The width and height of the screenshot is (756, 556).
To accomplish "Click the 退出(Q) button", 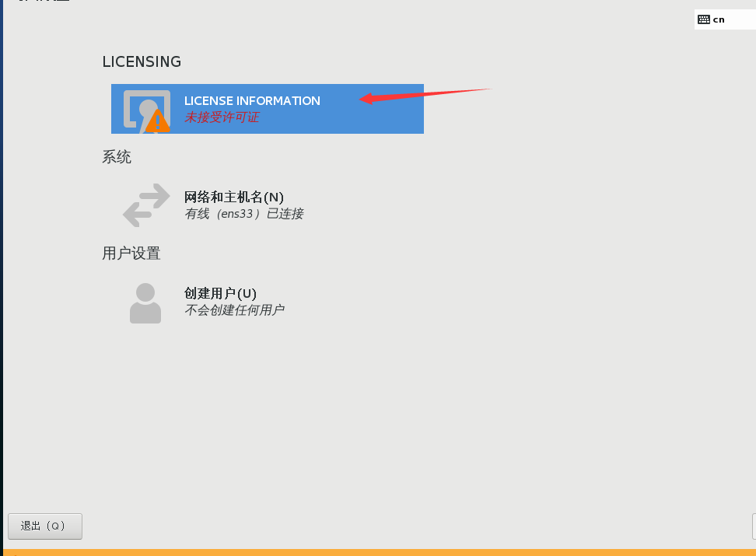I will tap(45, 526).
